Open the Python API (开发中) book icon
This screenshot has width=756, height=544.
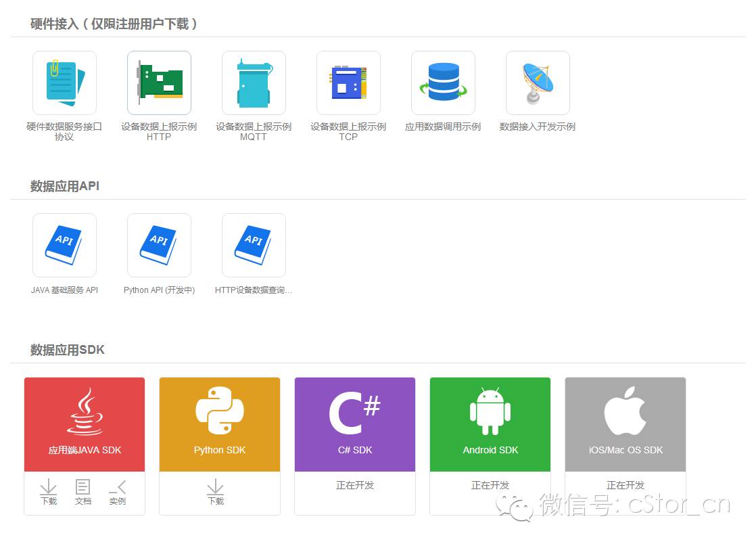tap(159, 245)
